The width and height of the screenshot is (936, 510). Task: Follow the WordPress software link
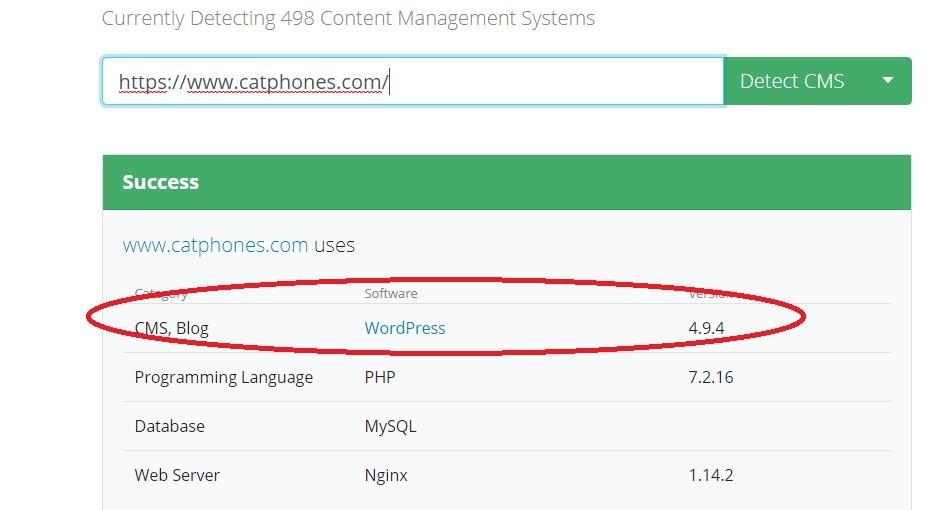[x=405, y=328]
